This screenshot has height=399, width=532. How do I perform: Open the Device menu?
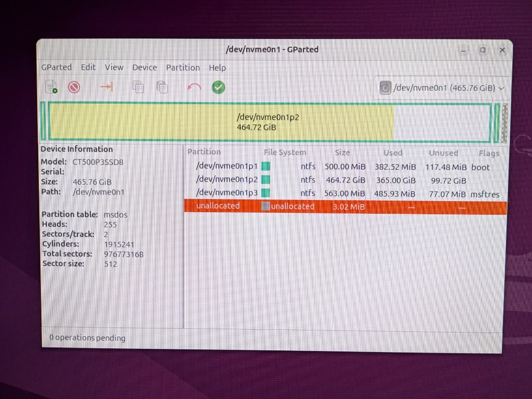click(x=145, y=67)
